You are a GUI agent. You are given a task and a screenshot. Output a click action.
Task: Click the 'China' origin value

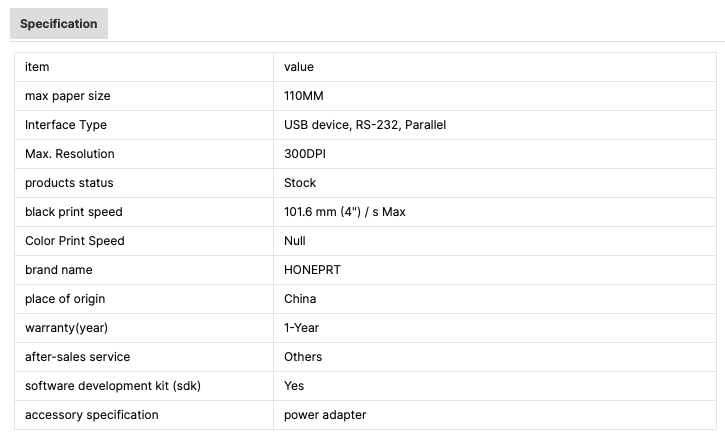tap(300, 299)
